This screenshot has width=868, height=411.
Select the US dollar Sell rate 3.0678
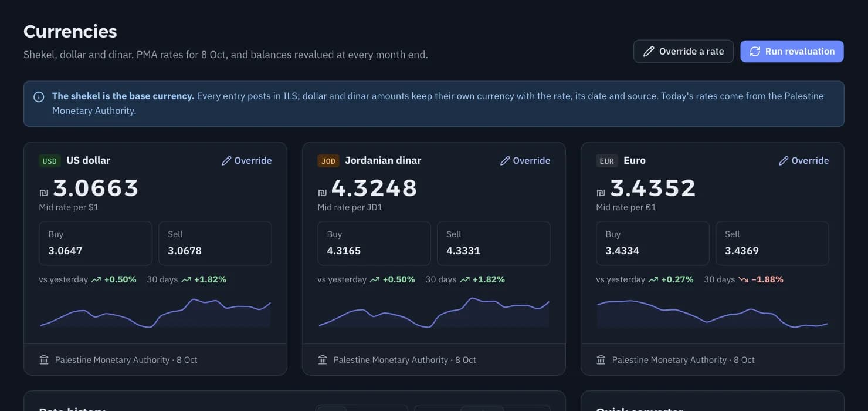pos(215,243)
